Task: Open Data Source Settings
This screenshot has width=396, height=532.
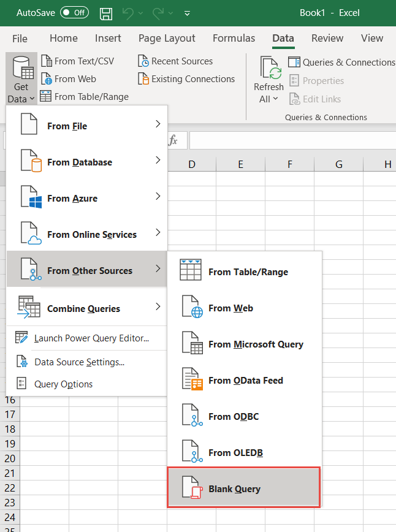Action: click(x=79, y=362)
